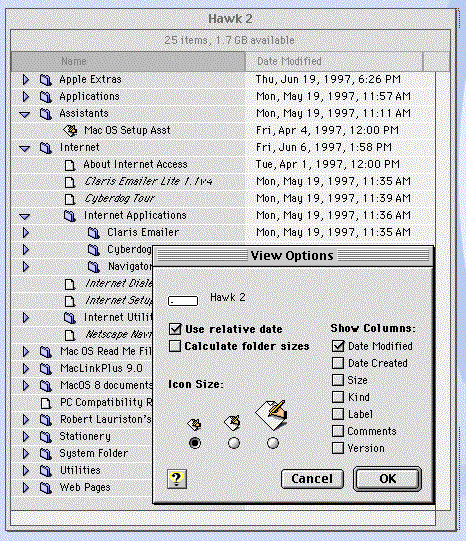
Task: Open balloon help question mark icon
Action: coord(177,479)
